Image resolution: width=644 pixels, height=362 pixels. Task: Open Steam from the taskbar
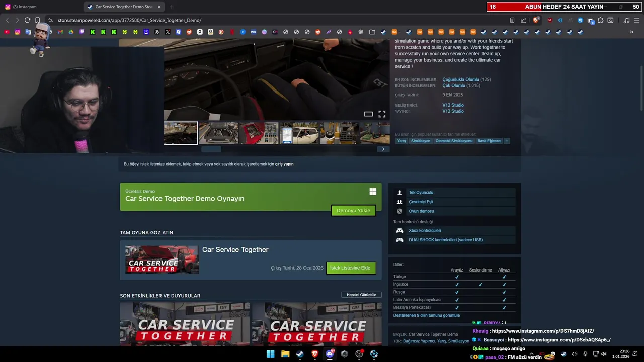300,354
